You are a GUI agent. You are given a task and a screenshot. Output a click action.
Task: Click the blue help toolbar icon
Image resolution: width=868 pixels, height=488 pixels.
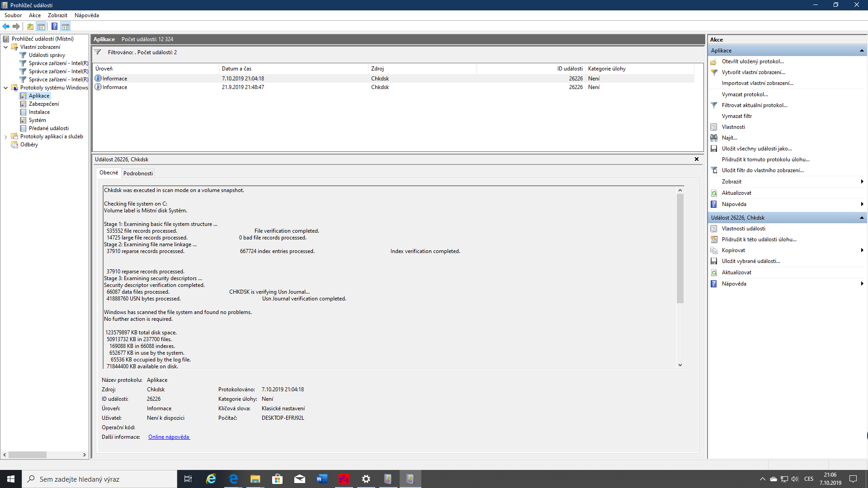click(x=54, y=26)
